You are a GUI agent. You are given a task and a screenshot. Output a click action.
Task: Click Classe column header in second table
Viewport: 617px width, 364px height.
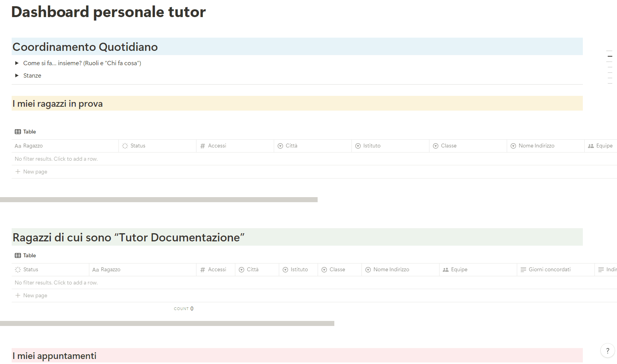coord(340,270)
